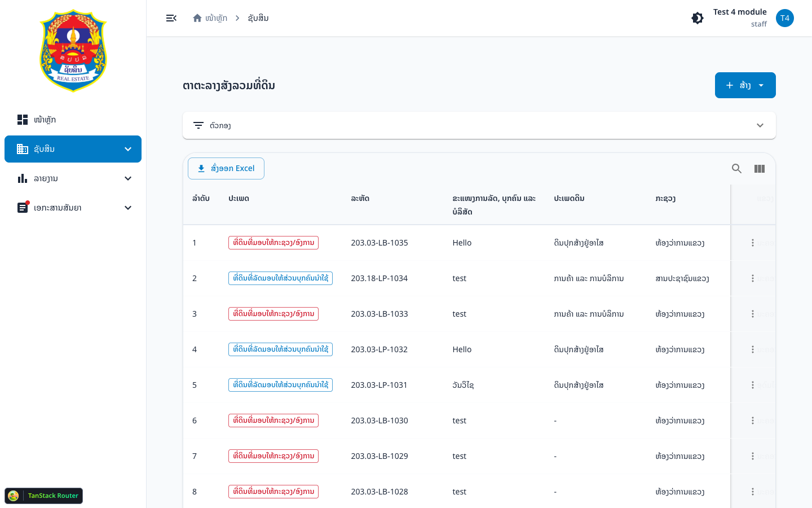Click the Test 4 module user name
The height and width of the screenshot is (508, 812).
click(x=740, y=12)
